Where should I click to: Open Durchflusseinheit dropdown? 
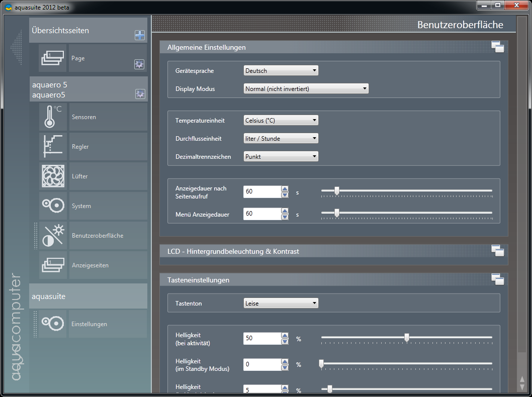tap(281, 138)
